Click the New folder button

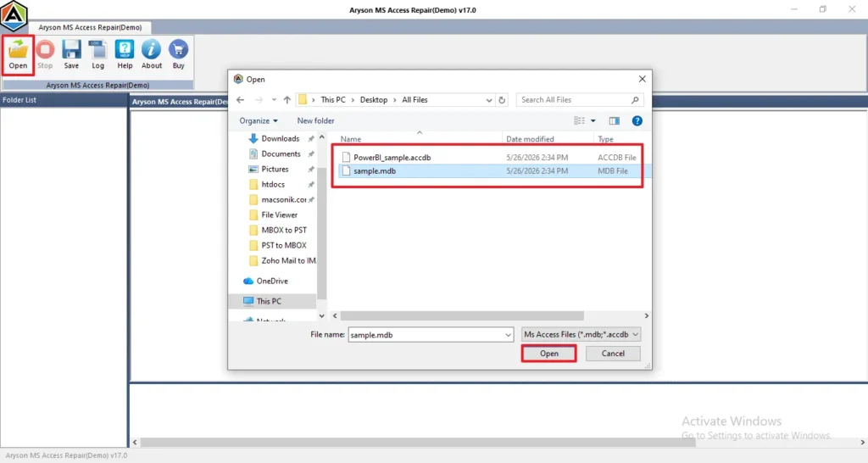pyautogui.click(x=315, y=120)
